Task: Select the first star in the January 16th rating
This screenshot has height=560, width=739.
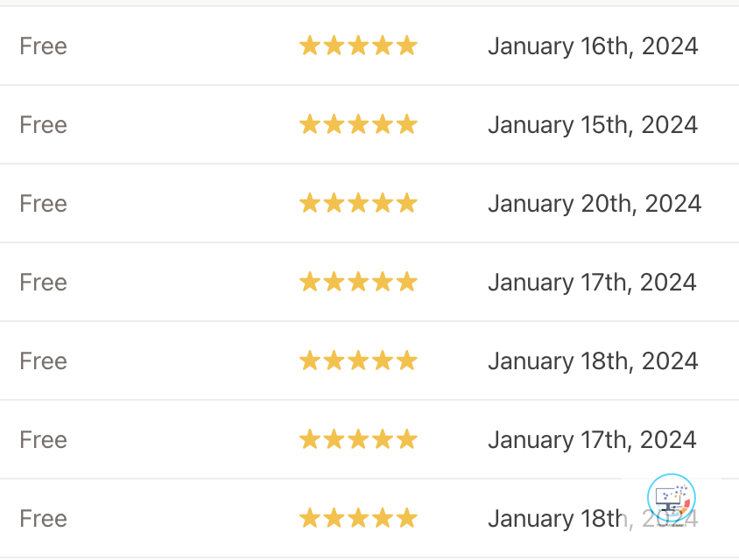Action: click(x=310, y=45)
